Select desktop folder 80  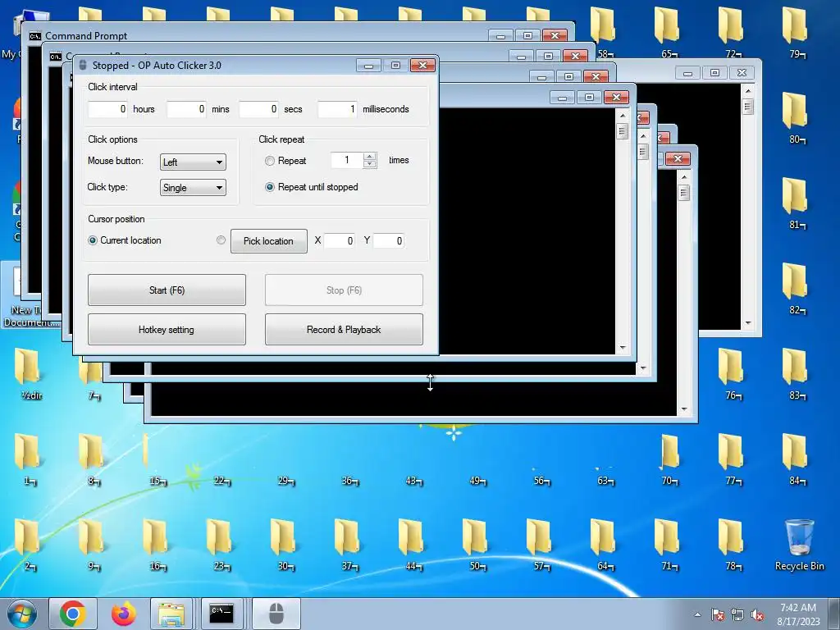click(796, 118)
